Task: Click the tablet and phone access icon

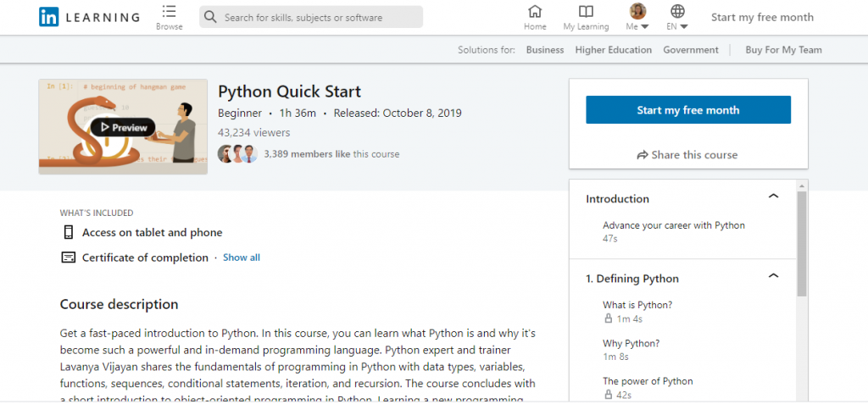Action: click(x=68, y=232)
